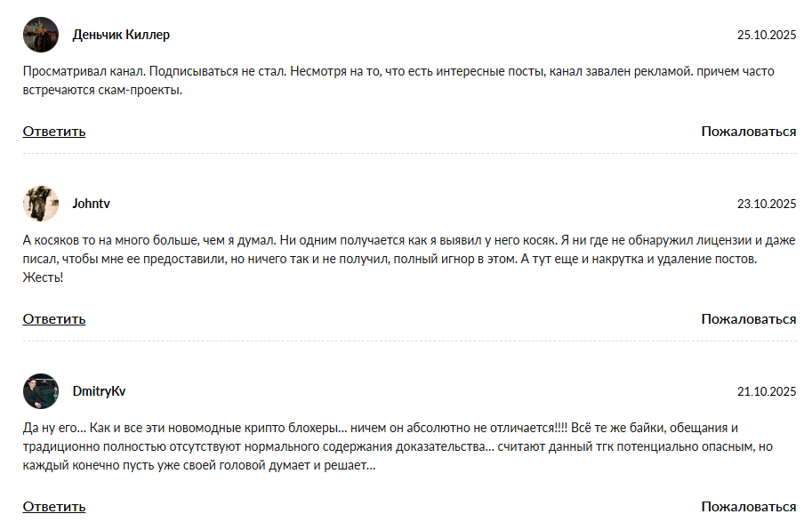Click the 23.10.2025 date stamp
The image size is (812, 522).
(767, 204)
